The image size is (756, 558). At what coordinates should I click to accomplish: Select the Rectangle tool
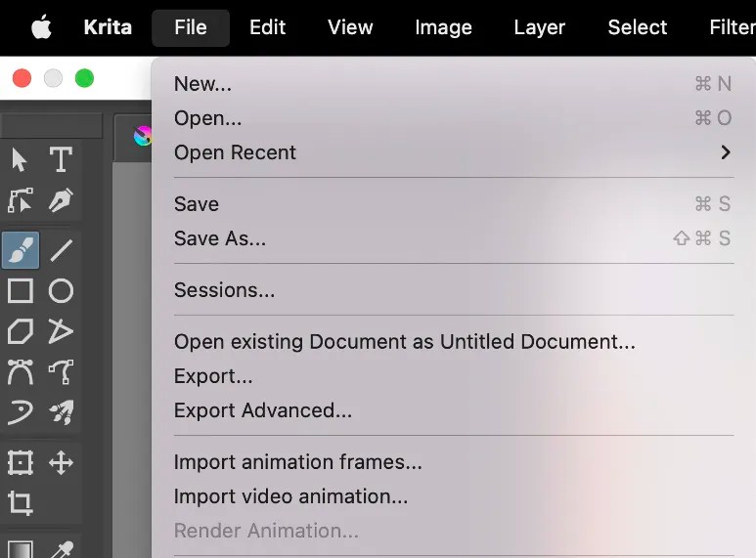21,290
